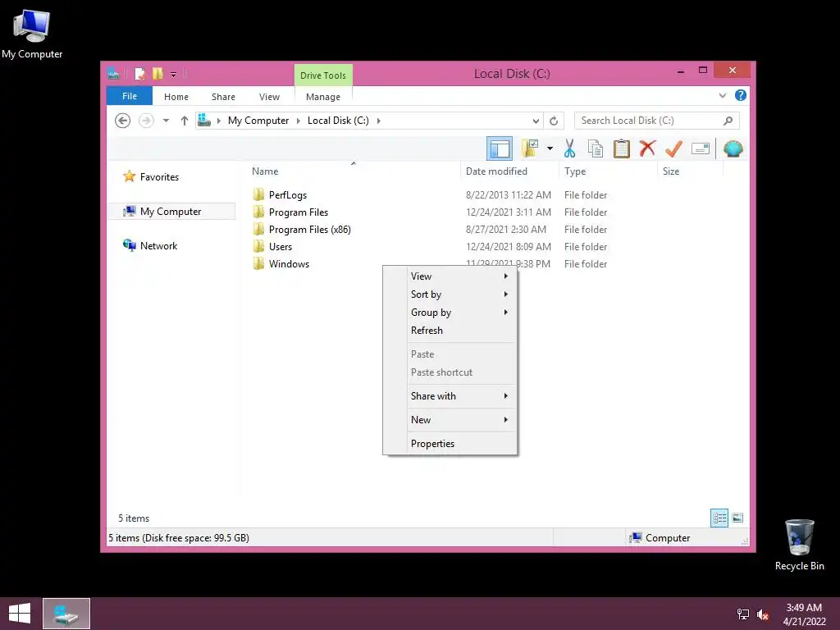Open Group by submenu in context menu
The width and height of the screenshot is (840, 630).
[x=450, y=313]
